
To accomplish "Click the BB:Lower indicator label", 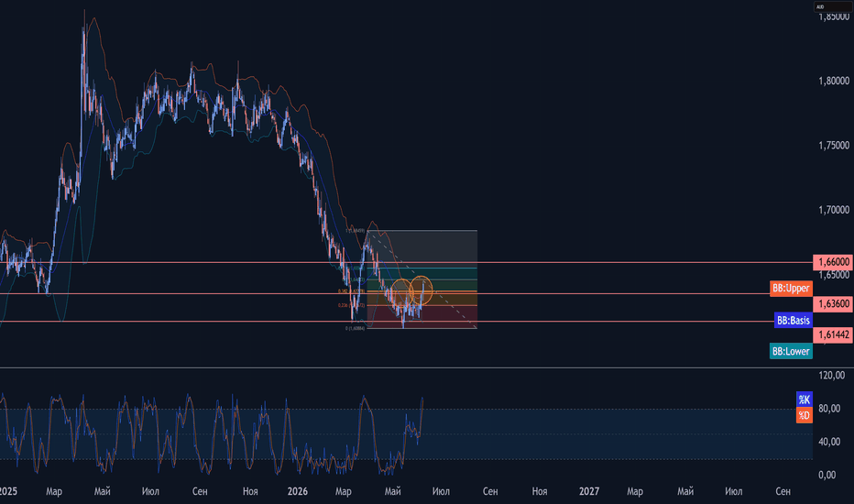I will pyautogui.click(x=791, y=352).
